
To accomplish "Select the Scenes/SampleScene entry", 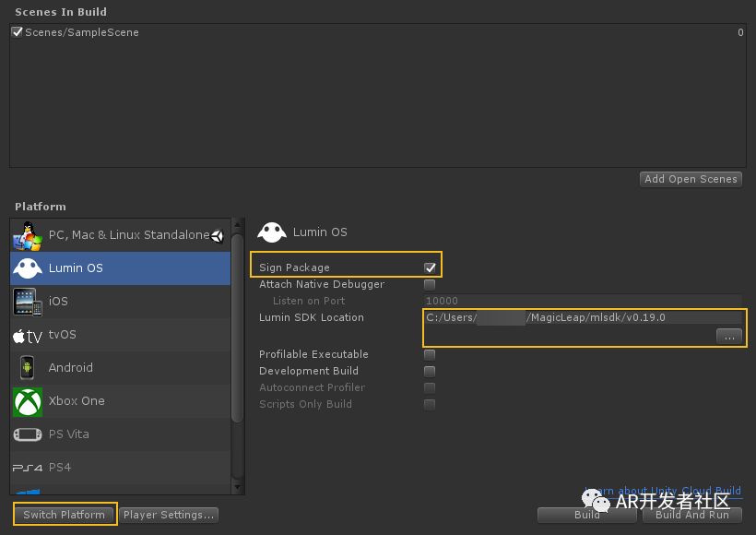I will coord(377,32).
